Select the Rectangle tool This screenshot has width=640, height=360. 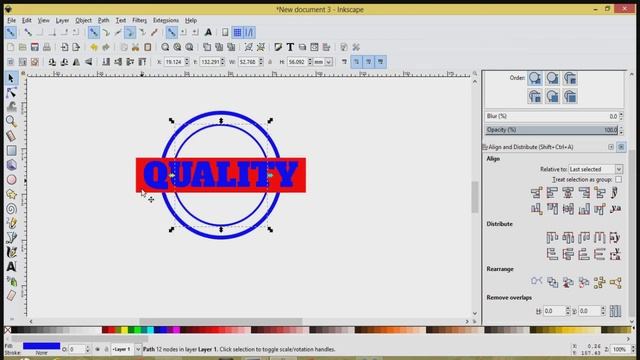11,151
